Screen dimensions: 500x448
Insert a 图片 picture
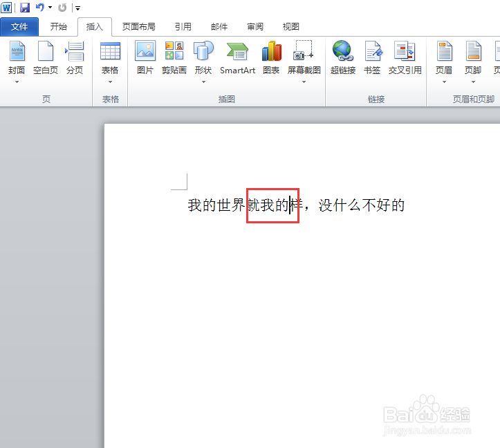pyautogui.click(x=145, y=58)
